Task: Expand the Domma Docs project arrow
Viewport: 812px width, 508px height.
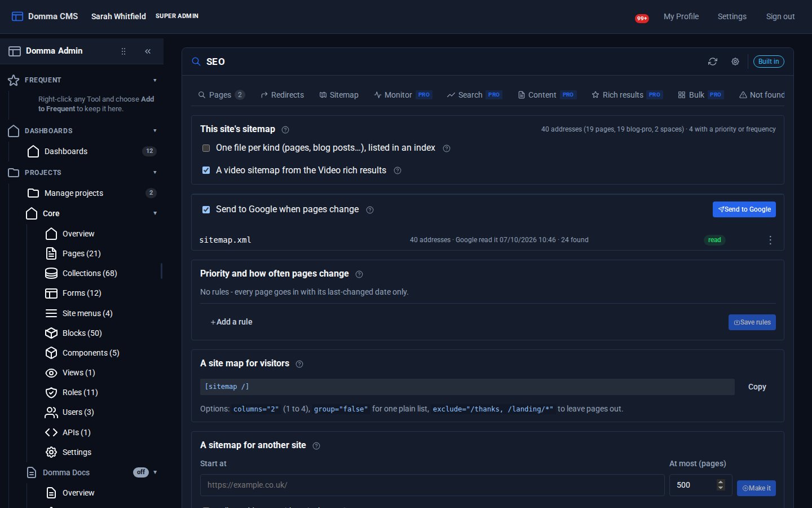Action: (155, 472)
